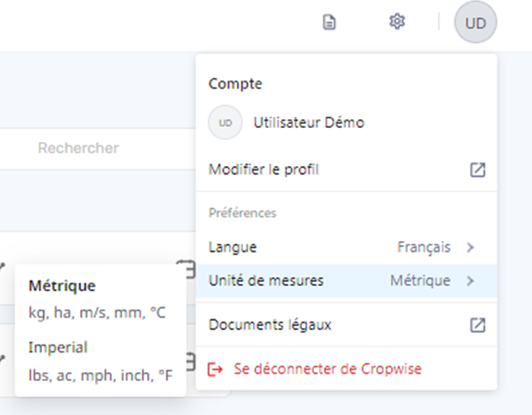Open the Documents légaux link
The width and height of the screenshot is (532, 415).
270,325
